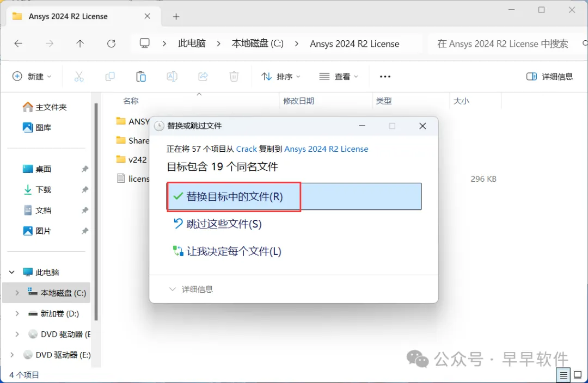
Task: Click the PC monitor icon in address bar
Action: pyautogui.click(x=144, y=44)
